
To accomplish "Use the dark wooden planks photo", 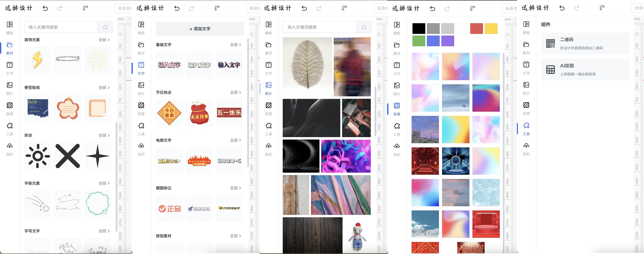I will [312, 236].
